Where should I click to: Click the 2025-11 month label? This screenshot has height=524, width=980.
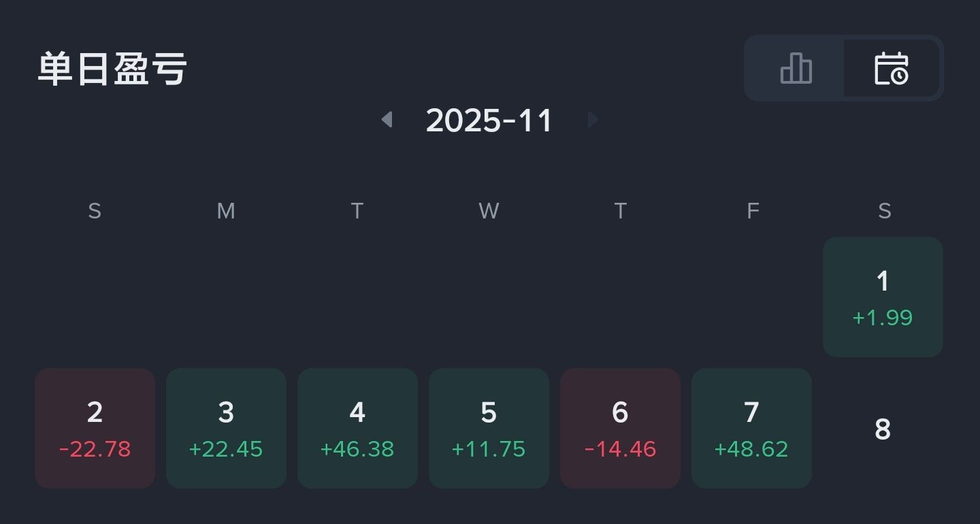[489, 120]
